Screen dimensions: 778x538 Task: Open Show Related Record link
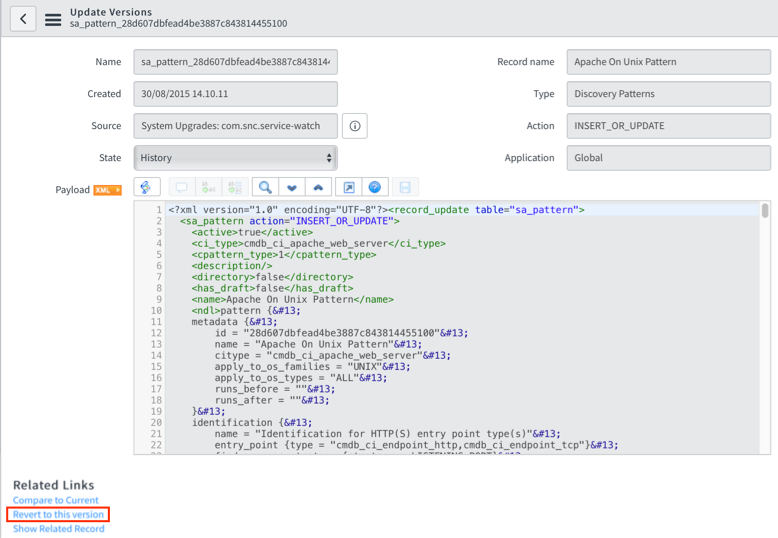click(x=59, y=529)
